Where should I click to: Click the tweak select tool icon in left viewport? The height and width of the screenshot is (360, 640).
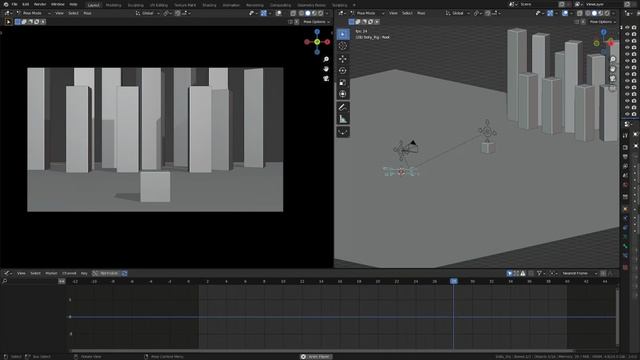tap(8, 22)
